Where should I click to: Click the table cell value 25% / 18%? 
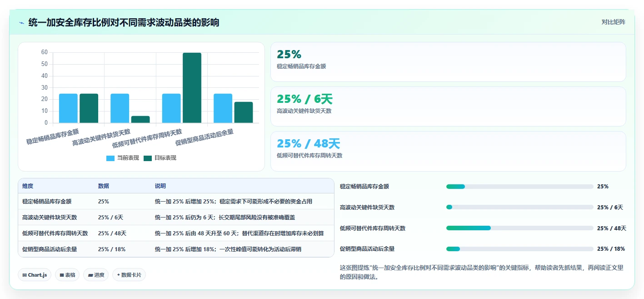pos(112,249)
